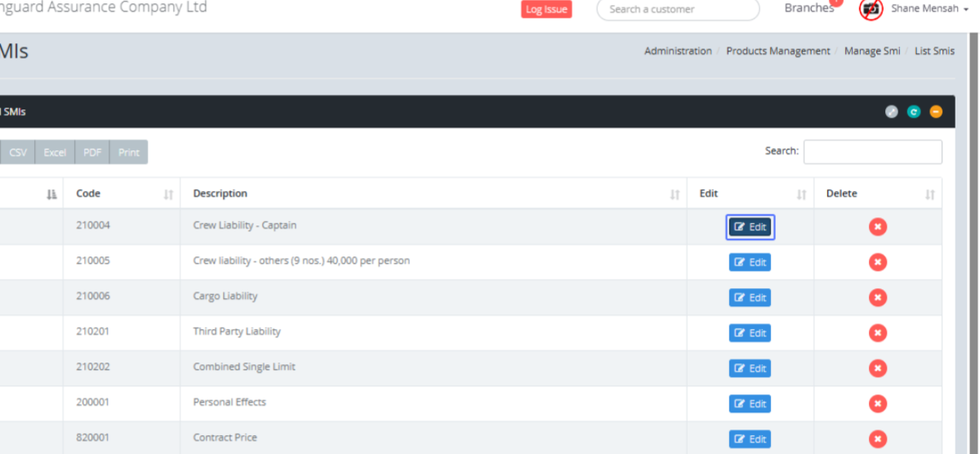Delete the Third Party Liability entry
This screenshot has height=454, width=980.
pyautogui.click(x=878, y=332)
